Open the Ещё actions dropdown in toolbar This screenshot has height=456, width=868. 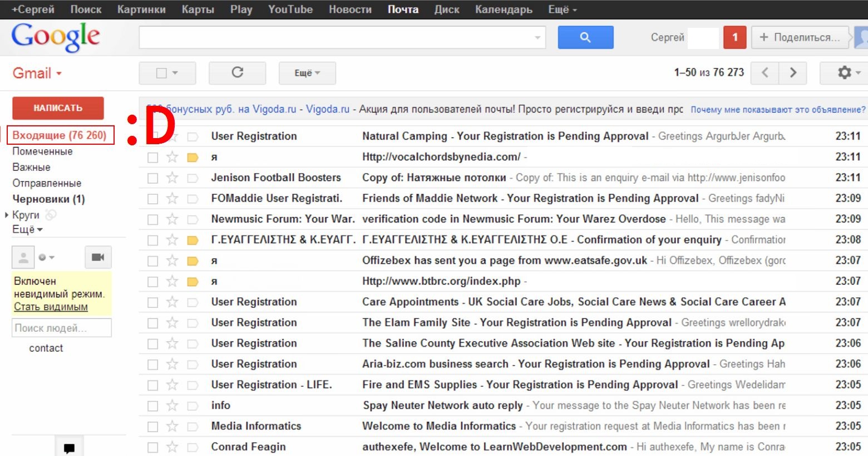coord(307,73)
